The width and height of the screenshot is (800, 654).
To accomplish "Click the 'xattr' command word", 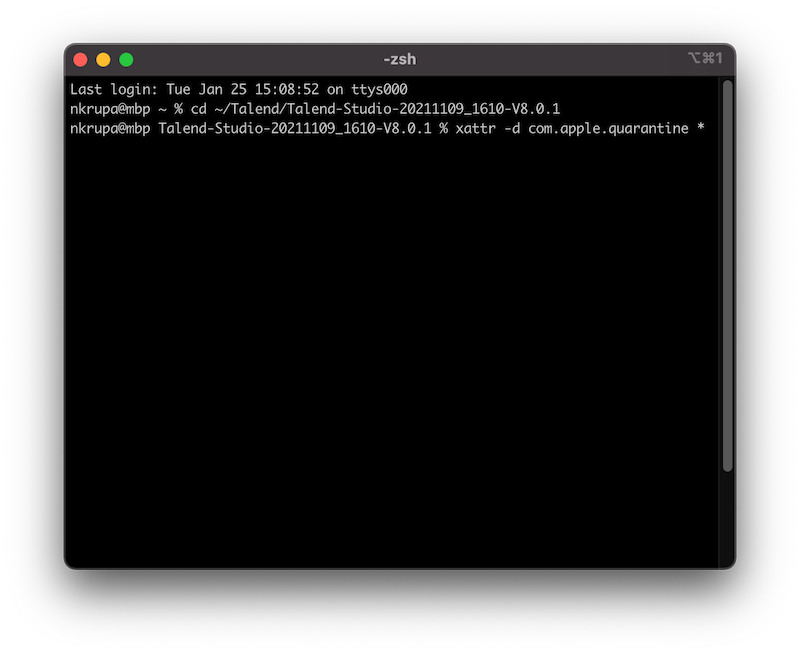I will 474,129.
